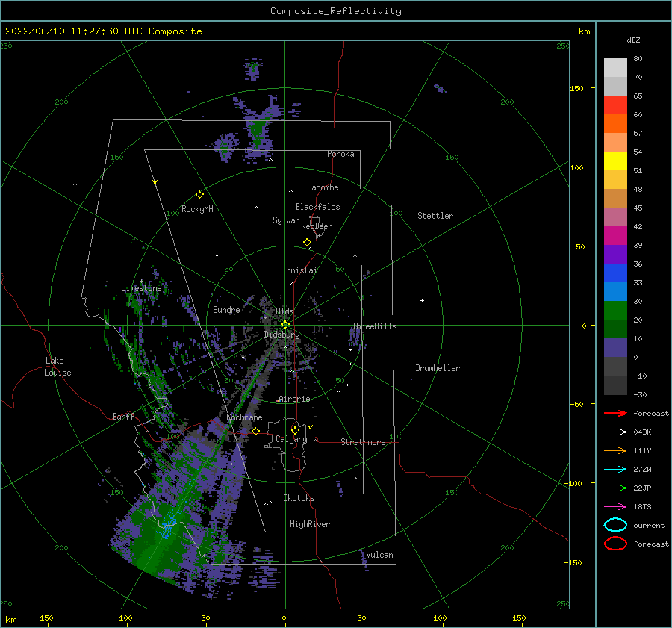Click yellow diamond marker beside RockyMH
The image size is (672, 628).
(199, 195)
